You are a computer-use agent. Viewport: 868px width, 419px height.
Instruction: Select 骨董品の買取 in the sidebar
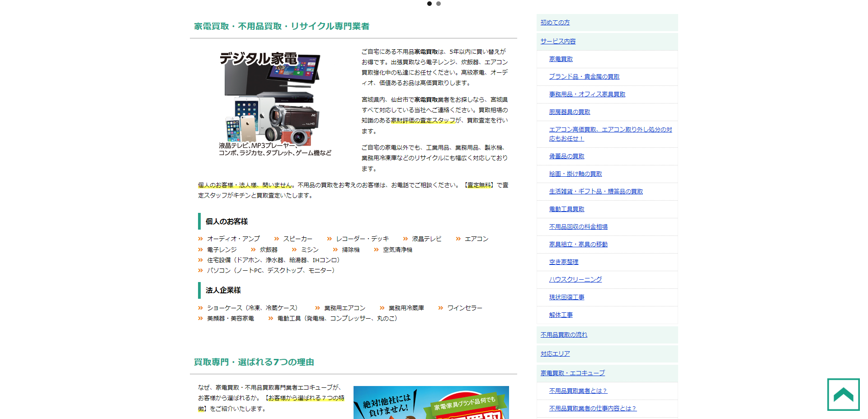tap(566, 156)
